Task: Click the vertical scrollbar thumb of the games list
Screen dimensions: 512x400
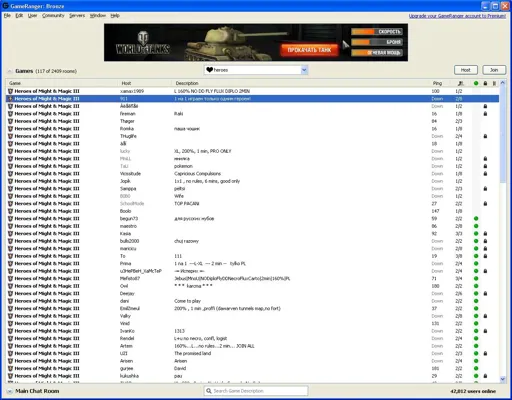Action: coord(503,135)
